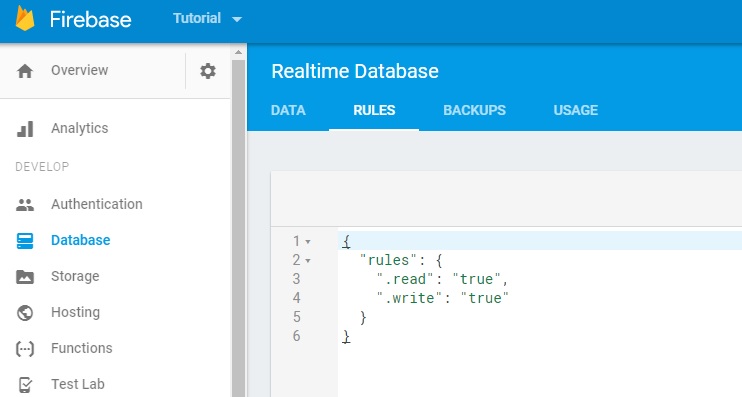The image size is (742, 397).
Task: Collapse code fold arrow on line 2
Action: coord(308,261)
